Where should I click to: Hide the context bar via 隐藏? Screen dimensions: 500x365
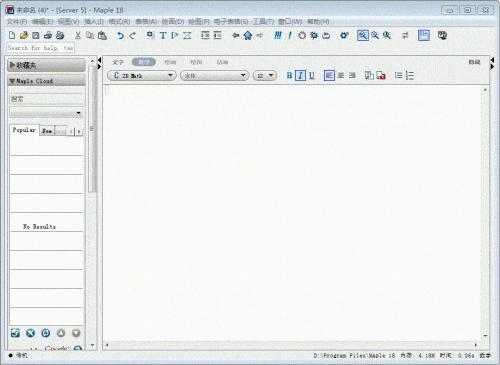(x=474, y=62)
